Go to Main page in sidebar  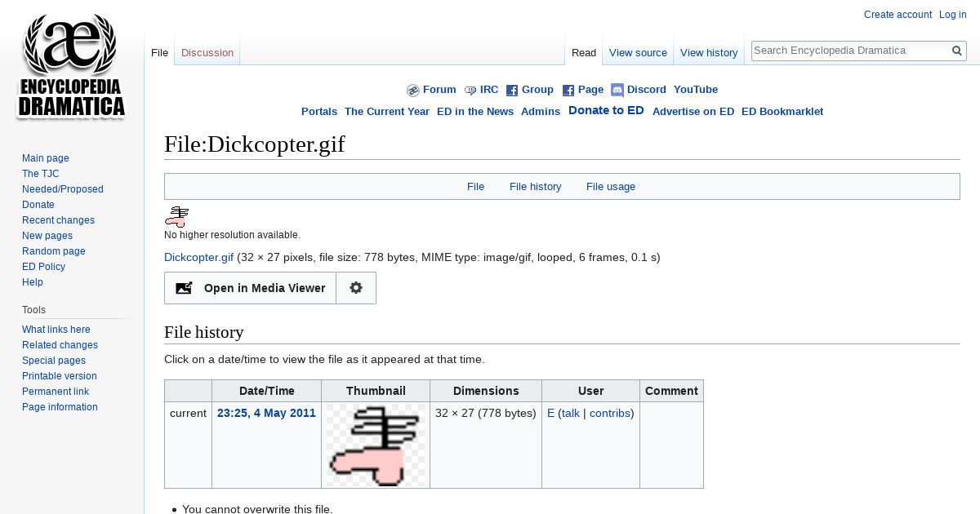tap(46, 158)
